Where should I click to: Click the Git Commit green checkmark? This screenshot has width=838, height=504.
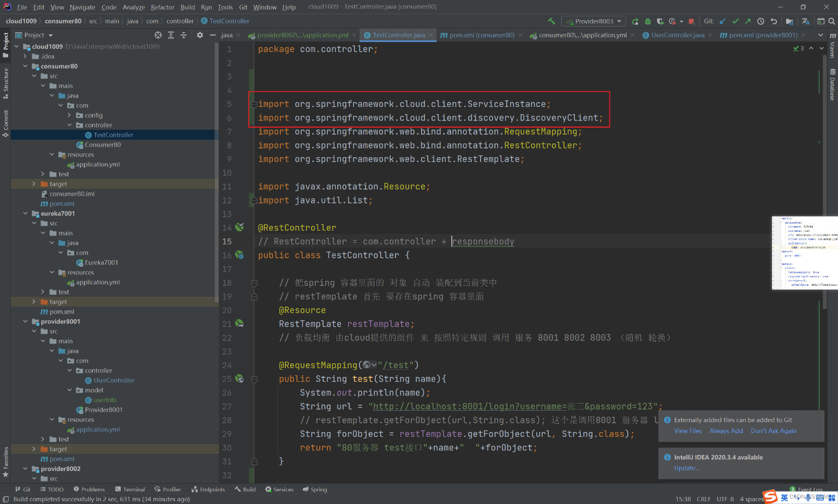[735, 21]
